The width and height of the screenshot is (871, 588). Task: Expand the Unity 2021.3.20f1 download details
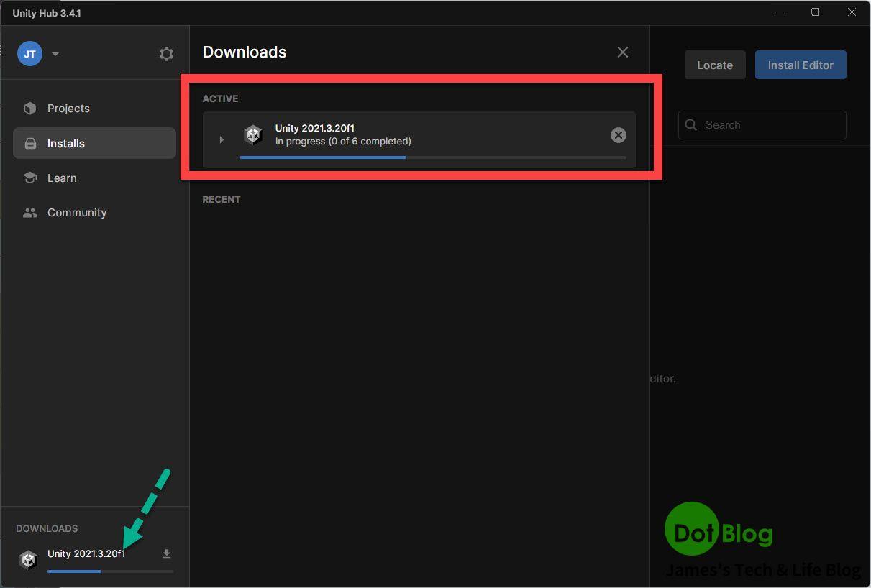click(x=222, y=139)
